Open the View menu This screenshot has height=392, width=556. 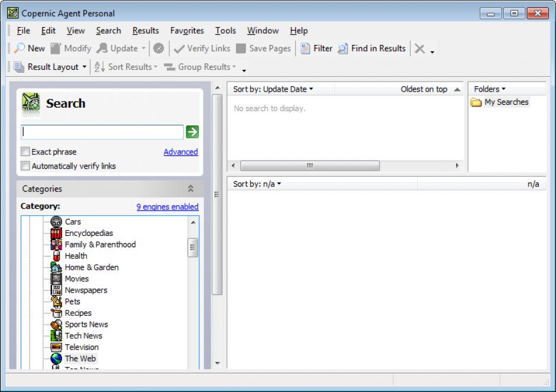pyautogui.click(x=76, y=31)
